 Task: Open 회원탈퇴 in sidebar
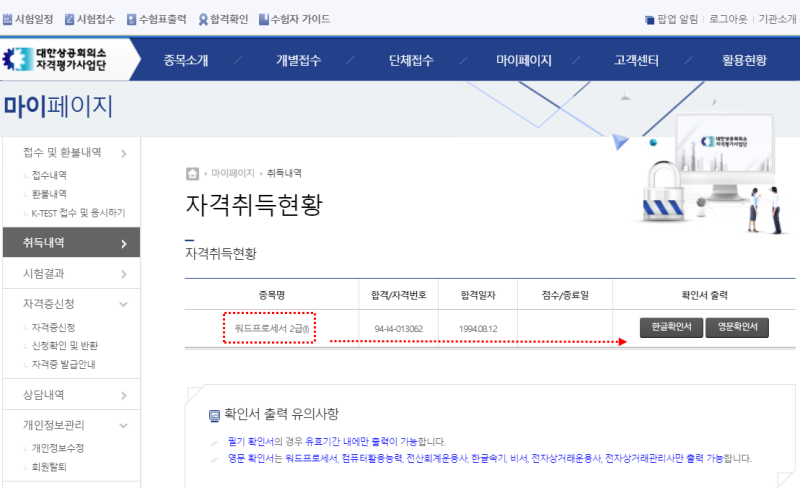49,467
